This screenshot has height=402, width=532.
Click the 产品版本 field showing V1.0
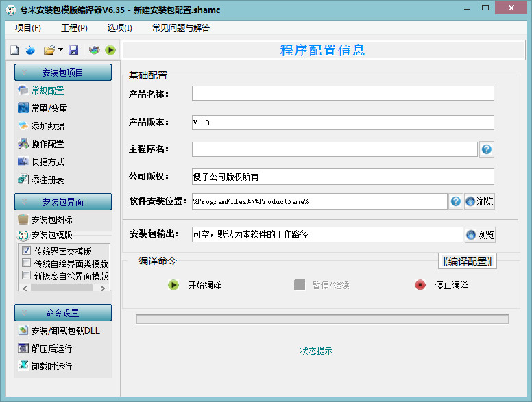343,123
